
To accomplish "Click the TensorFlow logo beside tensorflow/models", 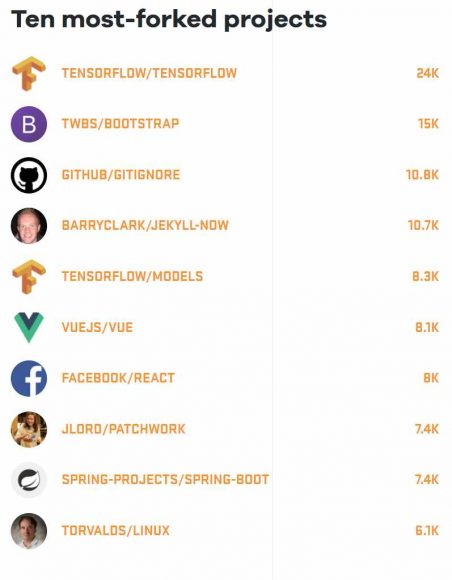I will [29, 277].
